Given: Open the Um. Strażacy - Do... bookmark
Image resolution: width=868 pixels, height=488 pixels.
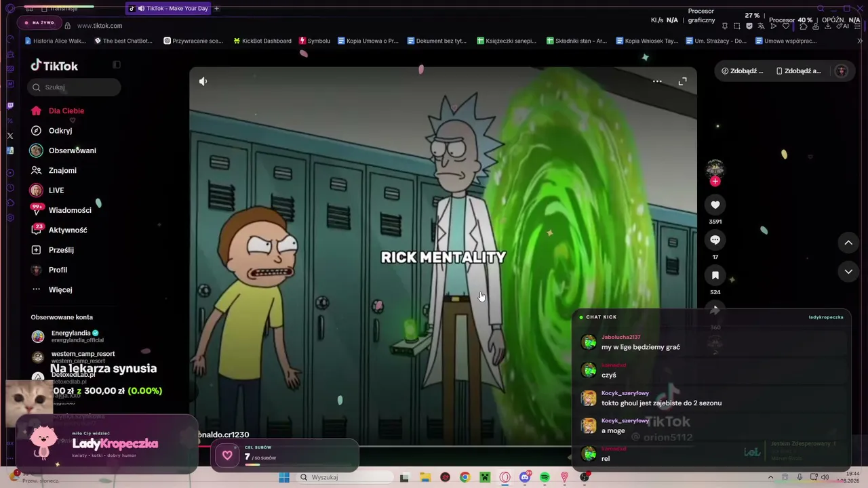Looking at the screenshot, I should tap(716, 41).
